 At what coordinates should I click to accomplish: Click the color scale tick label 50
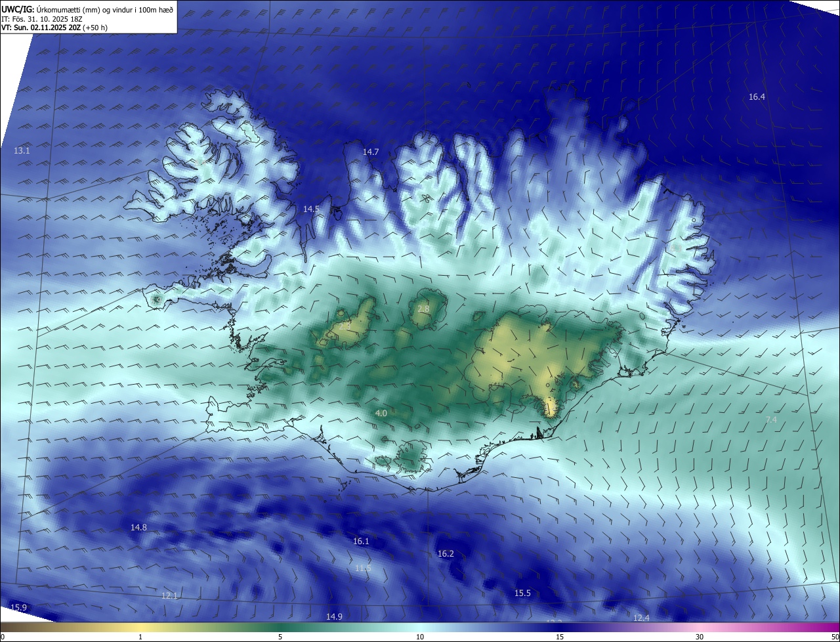(835, 637)
